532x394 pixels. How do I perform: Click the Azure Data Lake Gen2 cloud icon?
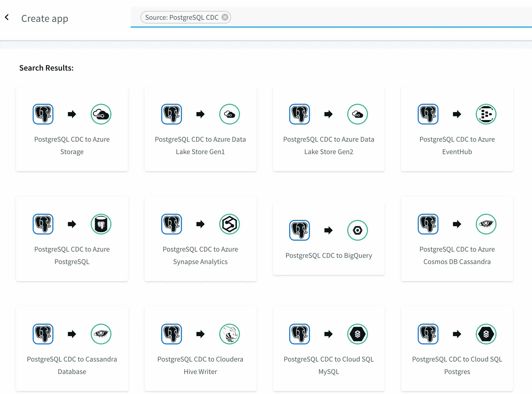click(357, 114)
